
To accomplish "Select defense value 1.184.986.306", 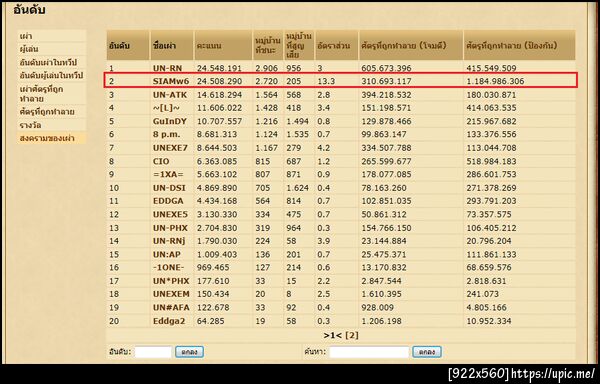I will click(x=495, y=81).
